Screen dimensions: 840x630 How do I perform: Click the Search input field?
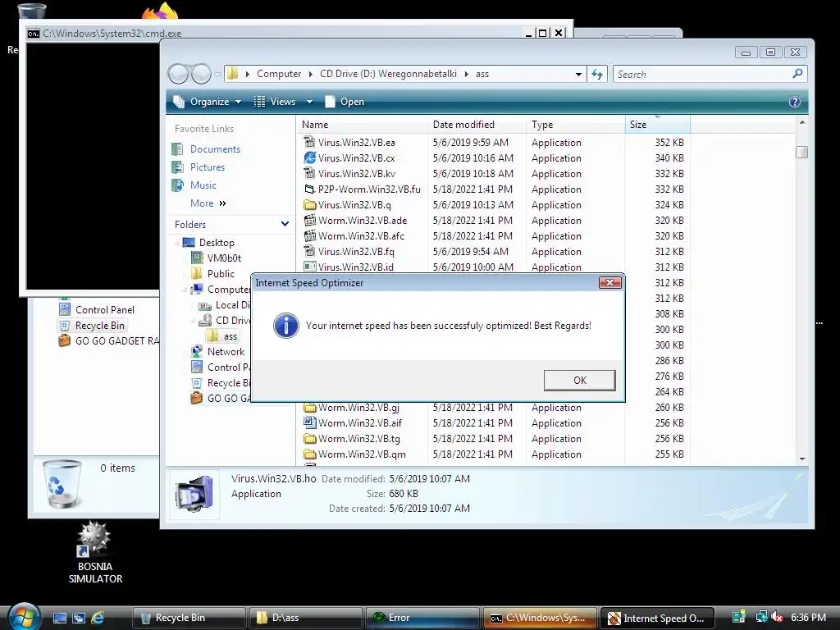pyautogui.click(x=702, y=75)
